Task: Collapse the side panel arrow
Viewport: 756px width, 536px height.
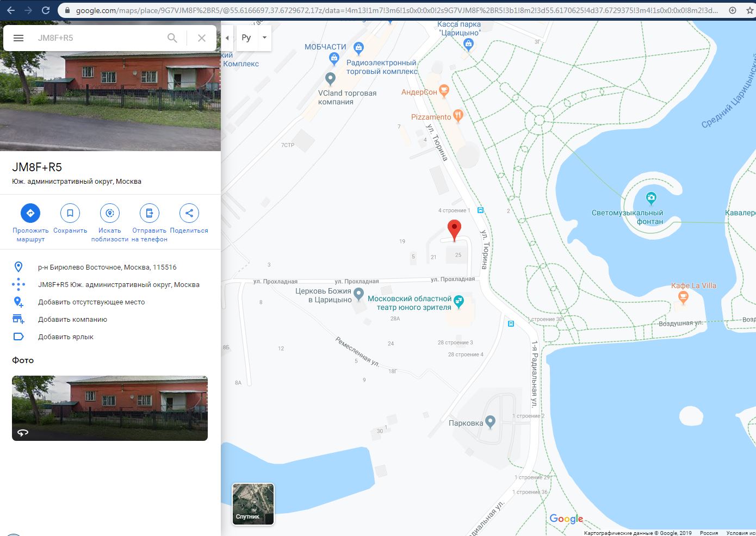Action: [227, 38]
